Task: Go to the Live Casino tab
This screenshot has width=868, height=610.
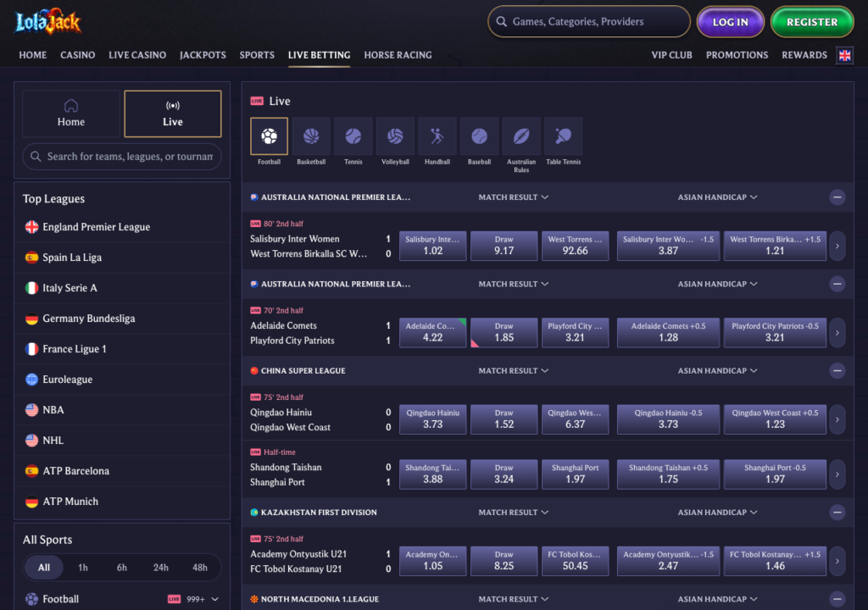Action: pyautogui.click(x=137, y=55)
